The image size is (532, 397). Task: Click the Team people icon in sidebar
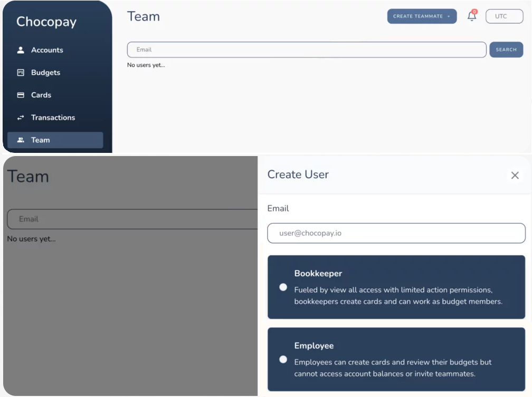pyautogui.click(x=21, y=140)
